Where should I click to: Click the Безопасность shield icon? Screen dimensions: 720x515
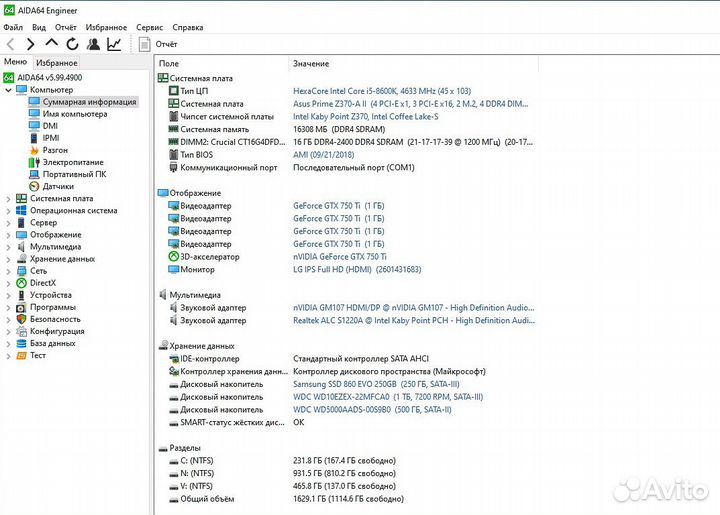(21, 319)
